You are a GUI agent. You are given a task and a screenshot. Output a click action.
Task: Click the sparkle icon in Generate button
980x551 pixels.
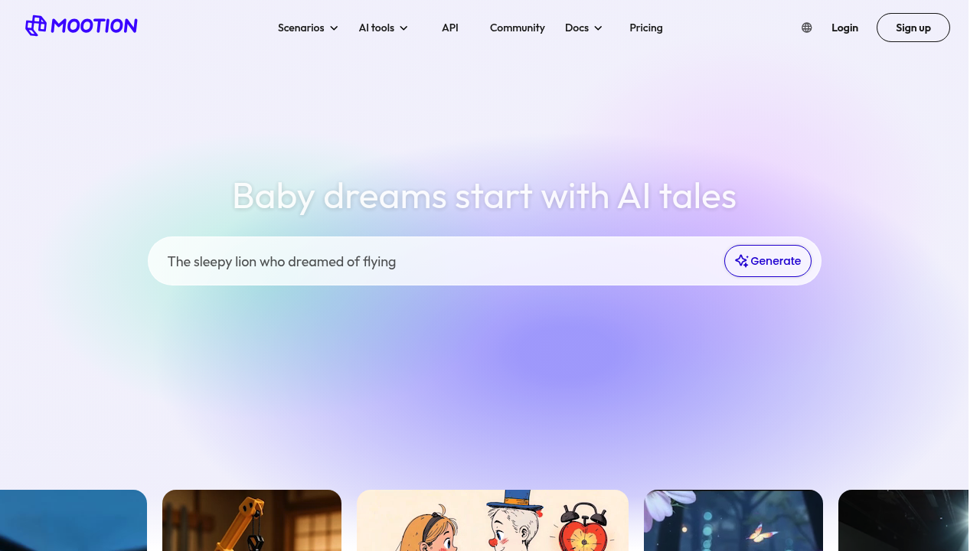pyautogui.click(x=741, y=261)
